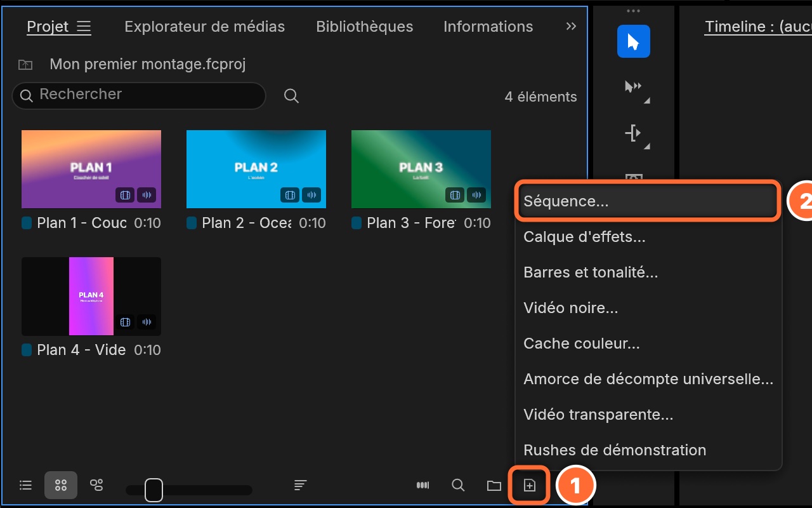Click the label color swatch of Plan 4

coord(27,350)
